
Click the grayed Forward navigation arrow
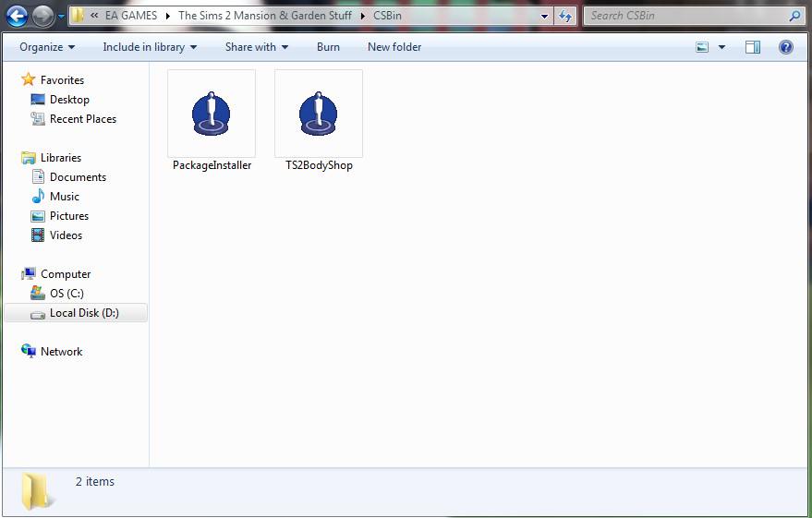(x=43, y=16)
